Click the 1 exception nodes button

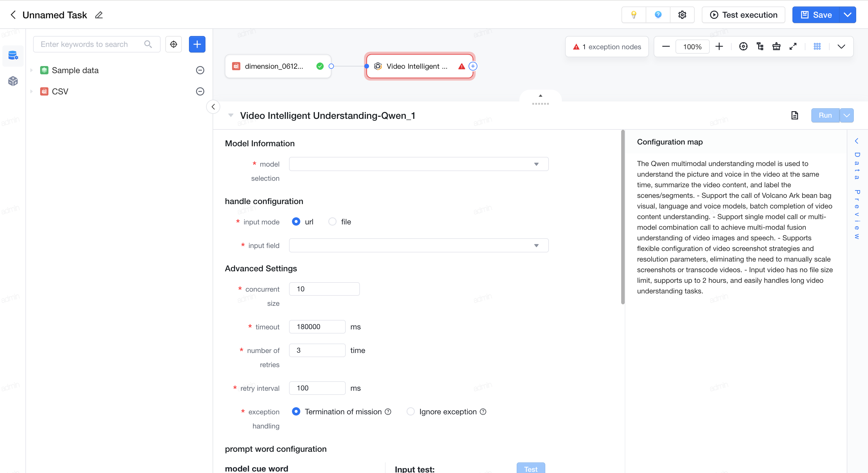607,47
